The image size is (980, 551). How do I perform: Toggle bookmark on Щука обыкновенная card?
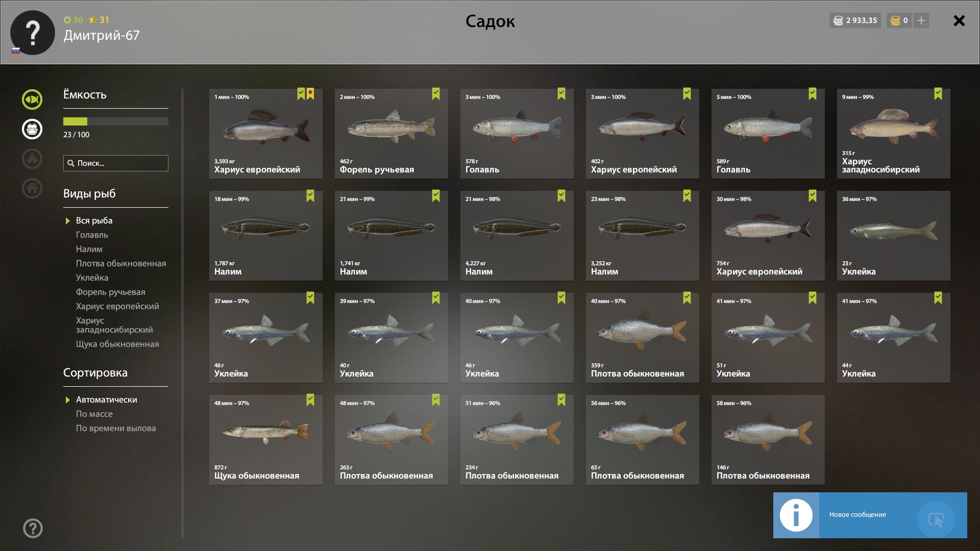(310, 400)
